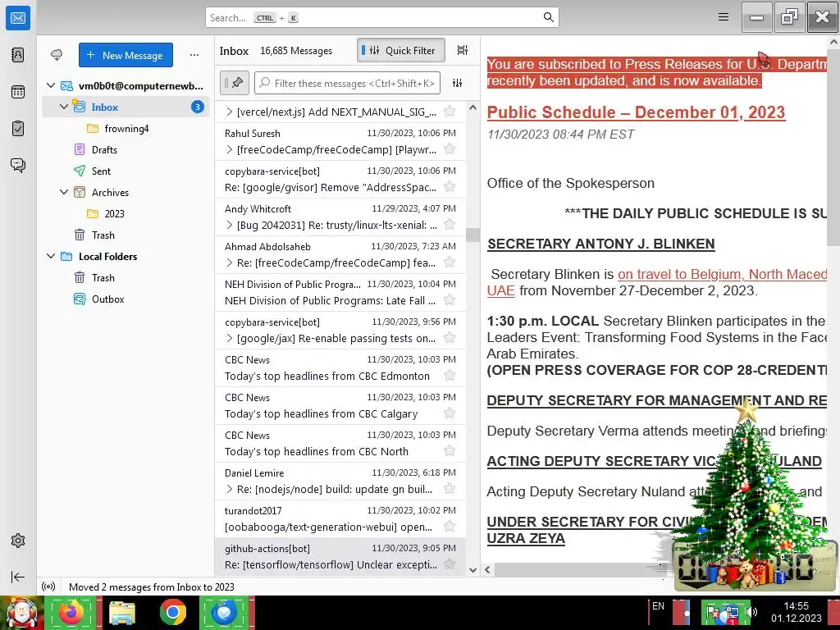Screen dimensions: 840x630
Task: Open account Trash folder
Action: click(126, 235)
